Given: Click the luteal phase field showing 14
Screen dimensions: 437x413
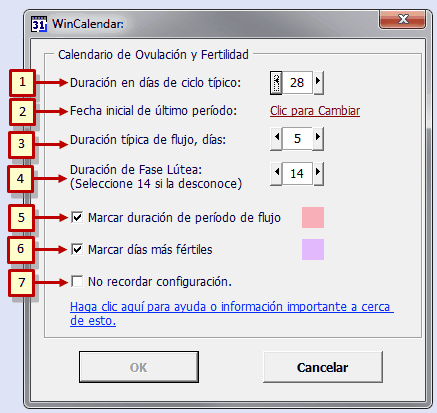Looking at the screenshot, I should [x=297, y=173].
